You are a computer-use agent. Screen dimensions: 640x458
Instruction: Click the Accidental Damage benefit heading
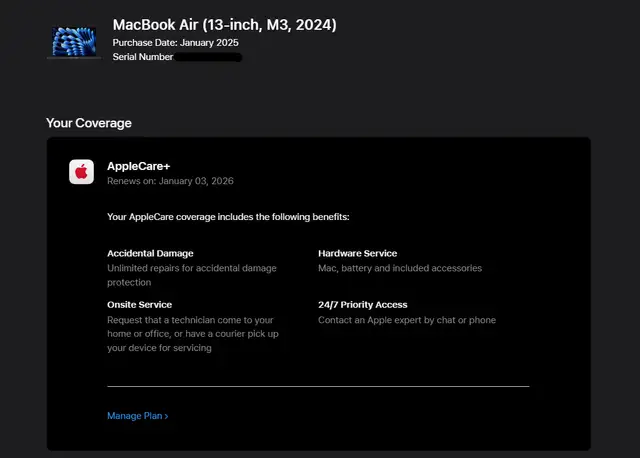(x=150, y=253)
